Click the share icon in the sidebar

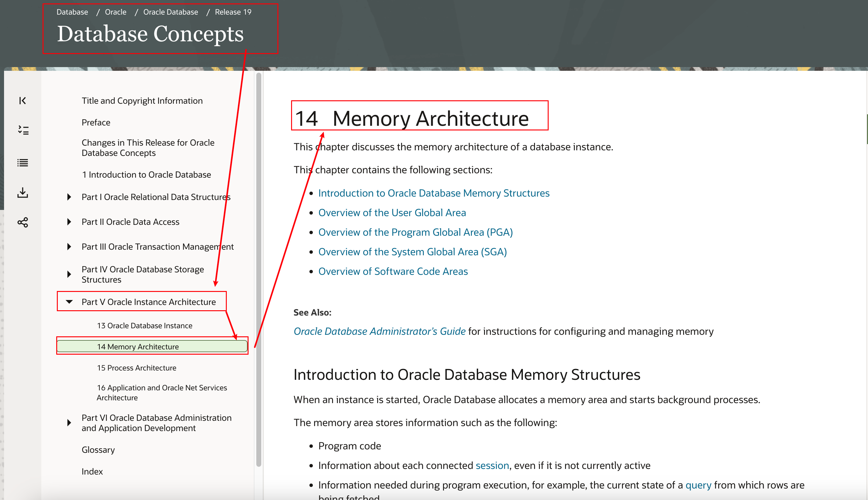pyautogui.click(x=23, y=223)
